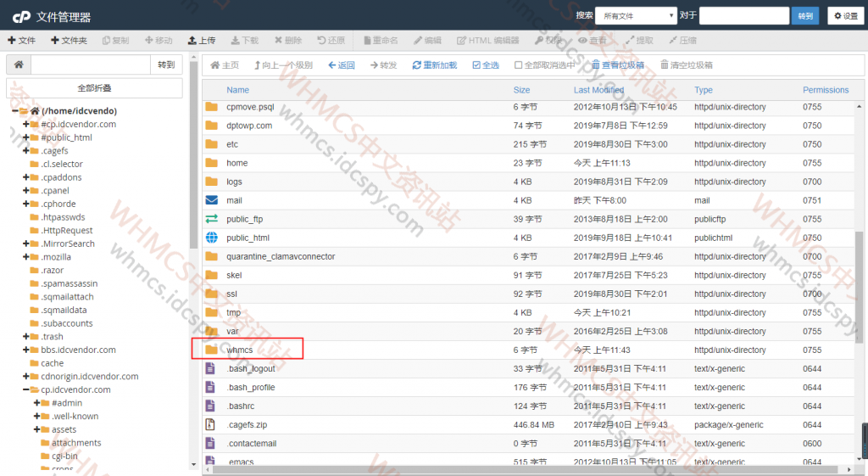Click the cPanel logo icon

pos(21,17)
